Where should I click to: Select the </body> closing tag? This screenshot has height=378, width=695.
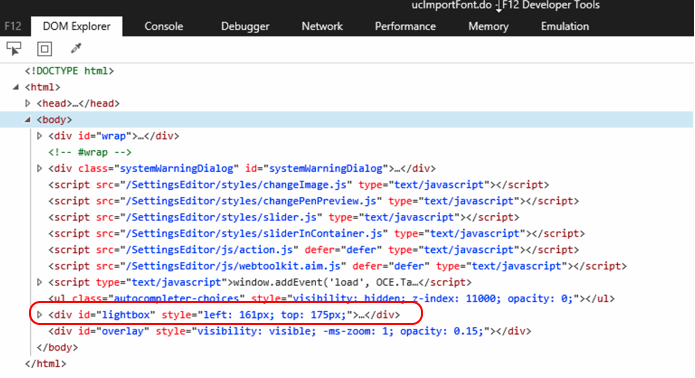(x=57, y=347)
